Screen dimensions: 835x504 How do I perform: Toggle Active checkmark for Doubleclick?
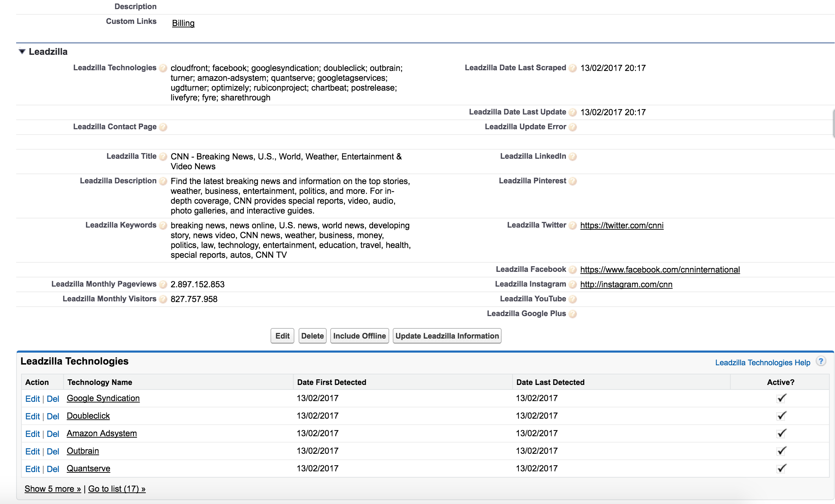click(781, 416)
